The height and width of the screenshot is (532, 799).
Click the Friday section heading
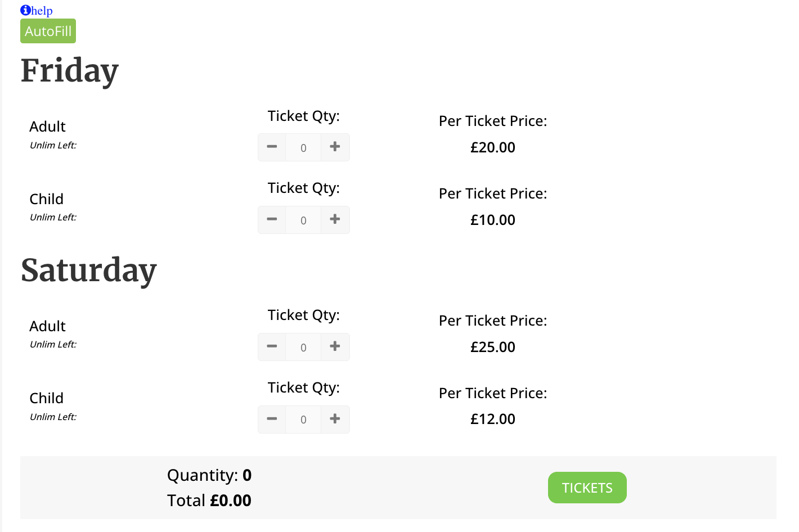pyautogui.click(x=70, y=71)
